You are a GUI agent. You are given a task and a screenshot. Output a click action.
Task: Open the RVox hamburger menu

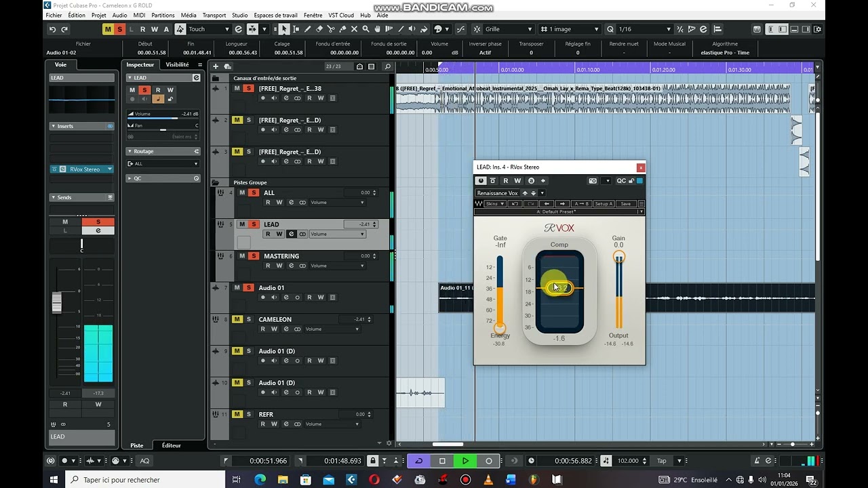pos(641,203)
